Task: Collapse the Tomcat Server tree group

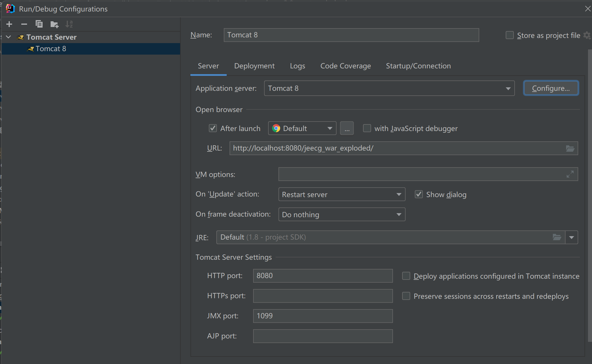Action: coord(9,37)
